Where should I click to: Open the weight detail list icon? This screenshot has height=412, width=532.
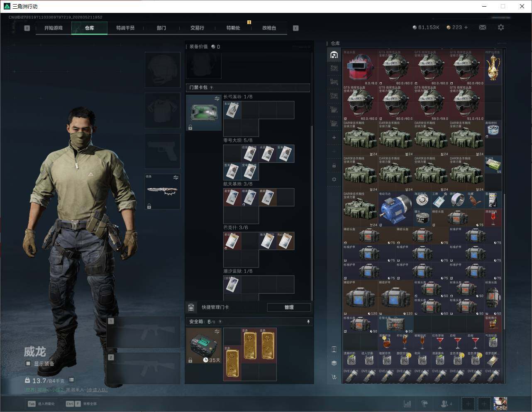[71, 380]
